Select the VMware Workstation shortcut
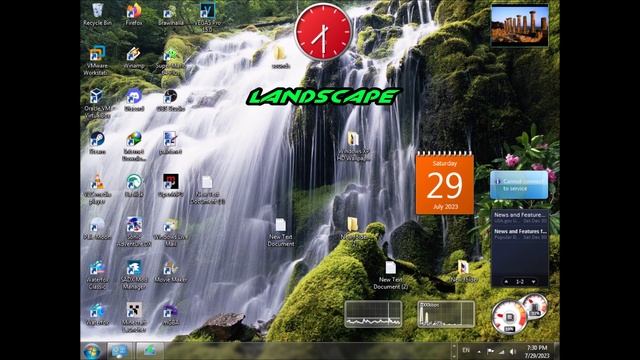Image resolution: width=640 pixels, height=360 pixels. pos(97,60)
